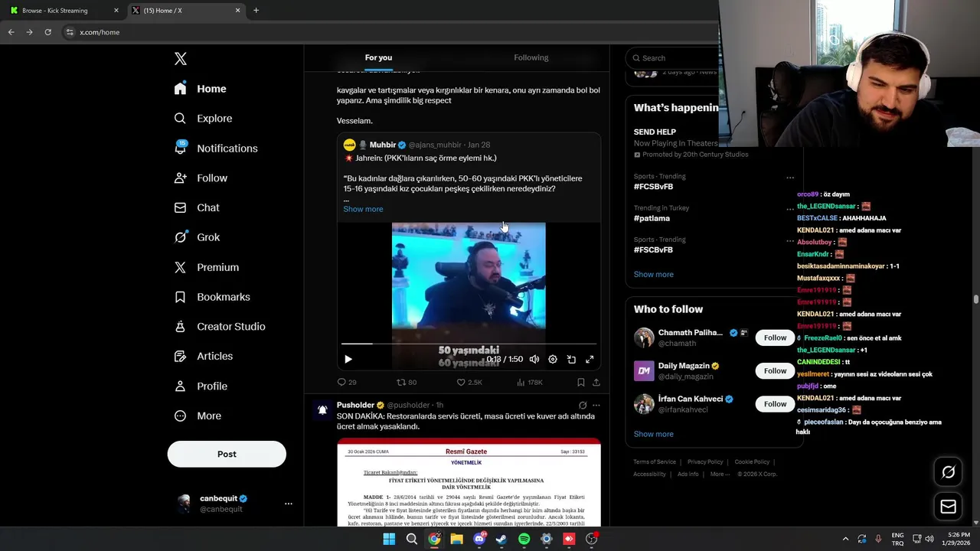Image resolution: width=980 pixels, height=551 pixels.
Task: Click the Grok icon on Pusholder post
Action: pos(583,406)
